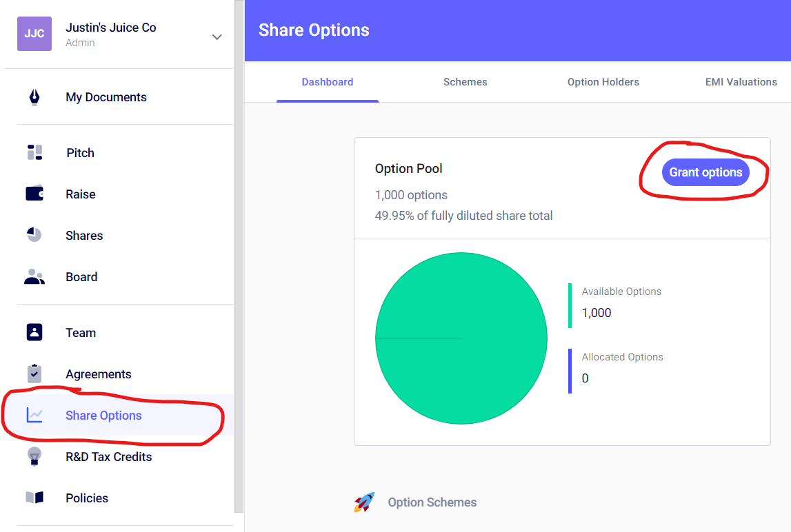
Task: Click the Agreements clipboard icon
Action: point(34,374)
